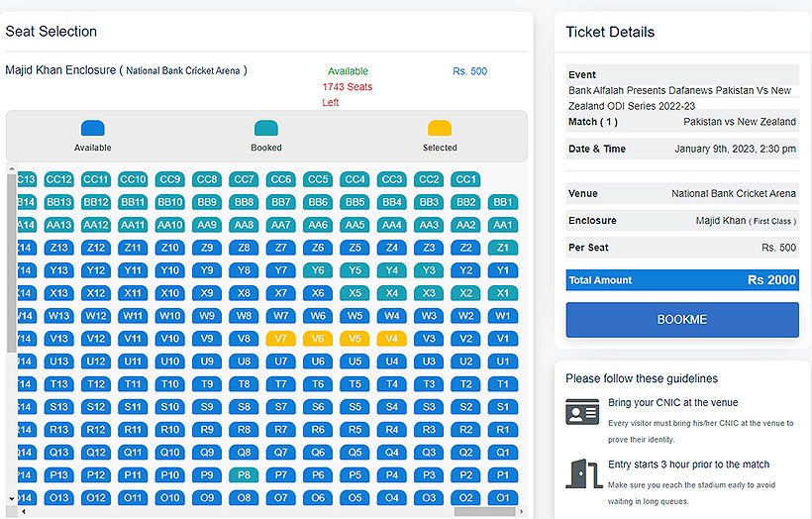Click the blue Available legend seat icon
The image size is (812, 519).
pyautogui.click(x=92, y=129)
